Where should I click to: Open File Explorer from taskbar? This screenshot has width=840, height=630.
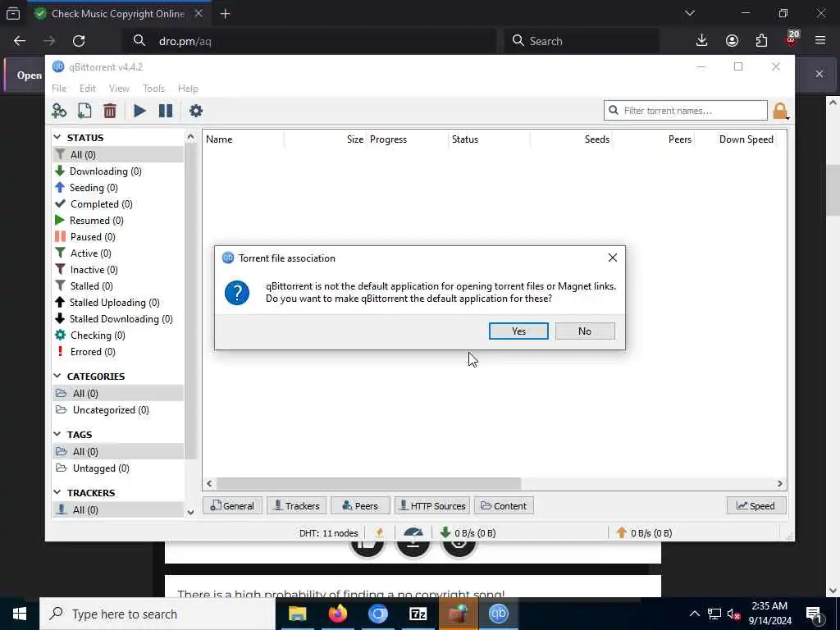(297, 614)
